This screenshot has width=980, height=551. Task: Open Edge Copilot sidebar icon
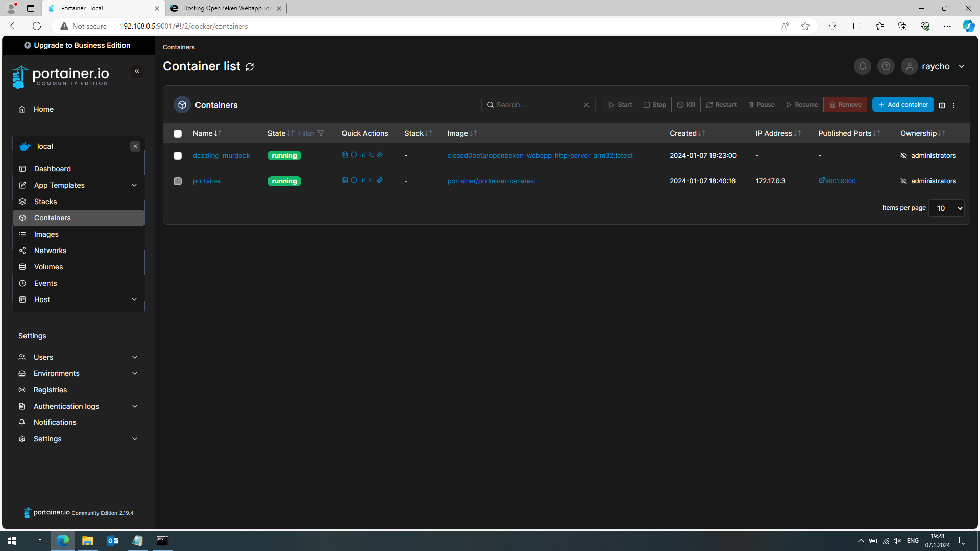coord(968,26)
